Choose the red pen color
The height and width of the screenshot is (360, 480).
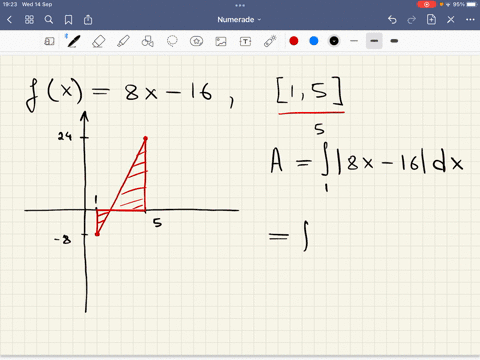[294, 41]
